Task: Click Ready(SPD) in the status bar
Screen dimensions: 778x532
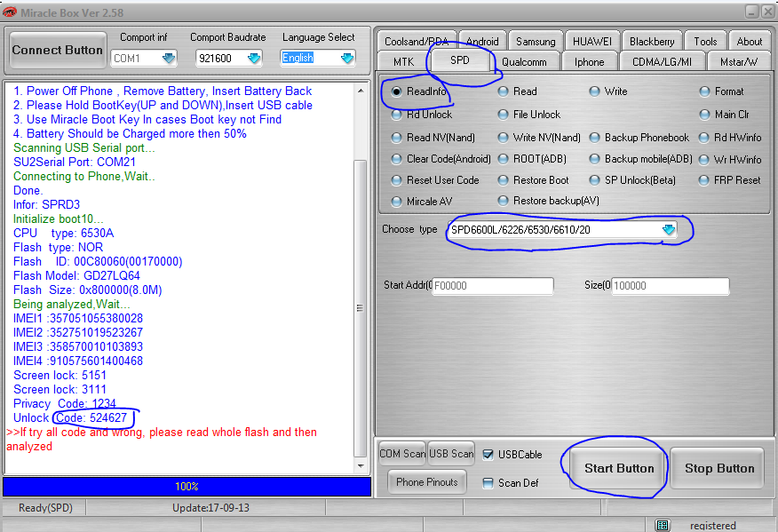Action: (45, 508)
